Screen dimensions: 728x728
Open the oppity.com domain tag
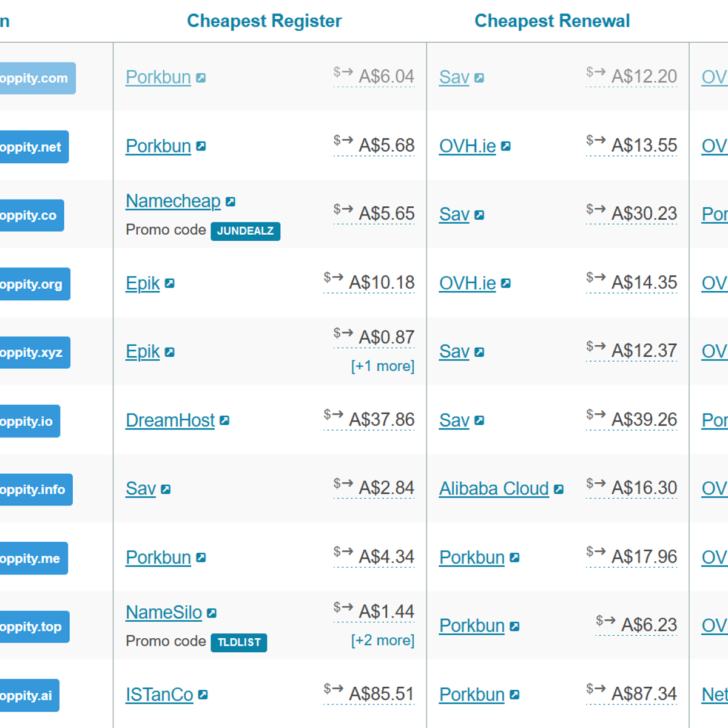[x=35, y=78]
